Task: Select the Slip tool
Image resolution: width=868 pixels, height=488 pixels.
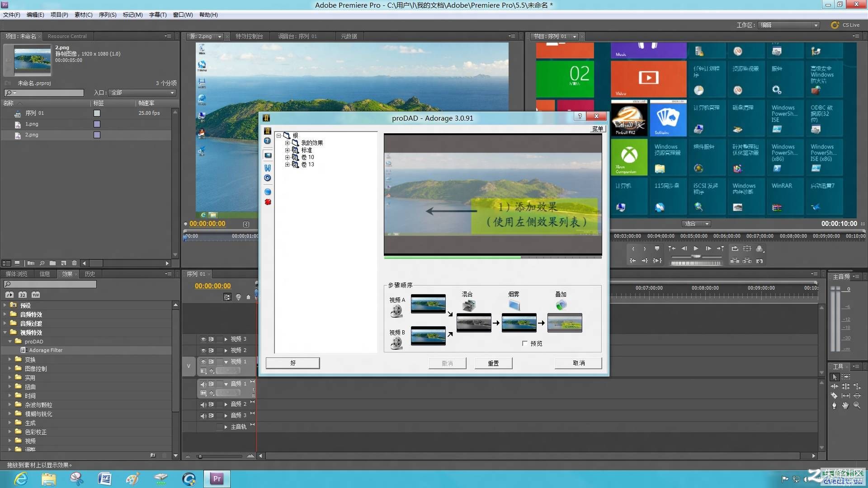Action: pyautogui.click(x=846, y=396)
